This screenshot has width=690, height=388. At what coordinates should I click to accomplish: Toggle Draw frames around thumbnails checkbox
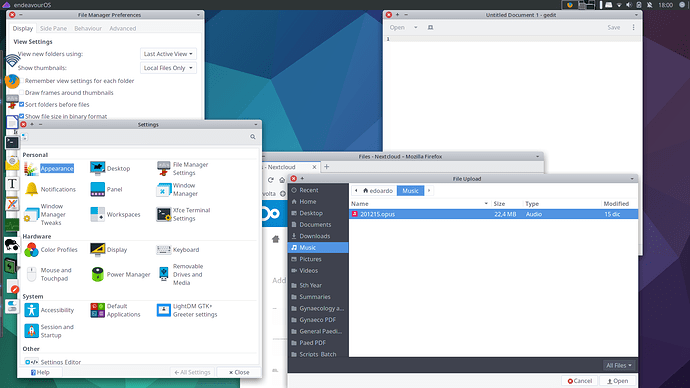coord(21,93)
